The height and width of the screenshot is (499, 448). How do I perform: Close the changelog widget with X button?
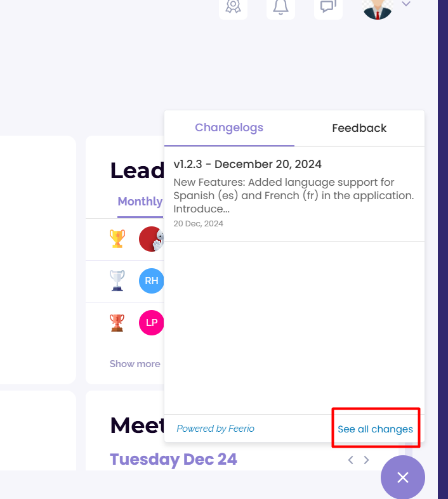point(403,477)
